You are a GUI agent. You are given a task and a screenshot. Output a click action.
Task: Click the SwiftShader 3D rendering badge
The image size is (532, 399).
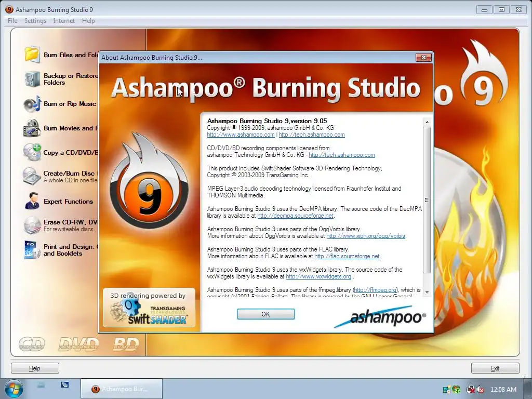pyautogui.click(x=149, y=308)
